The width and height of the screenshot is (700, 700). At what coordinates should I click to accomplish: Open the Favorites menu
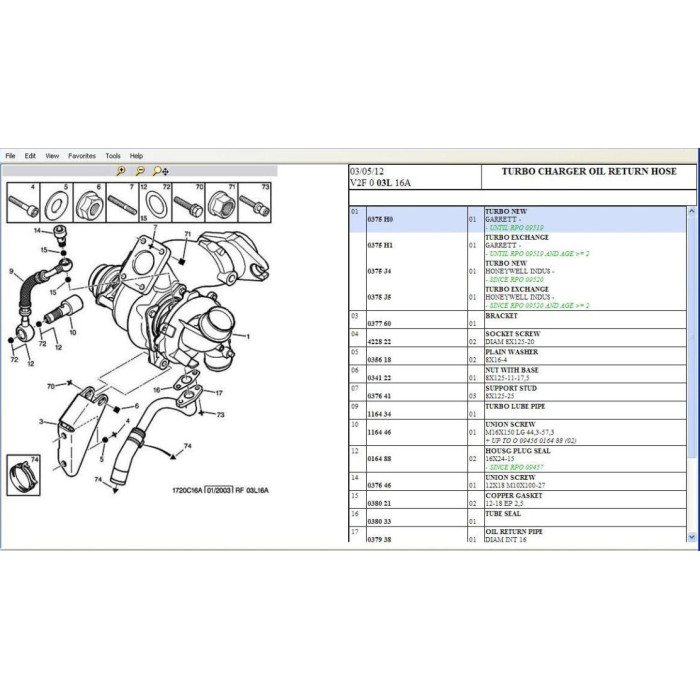coord(82,156)
